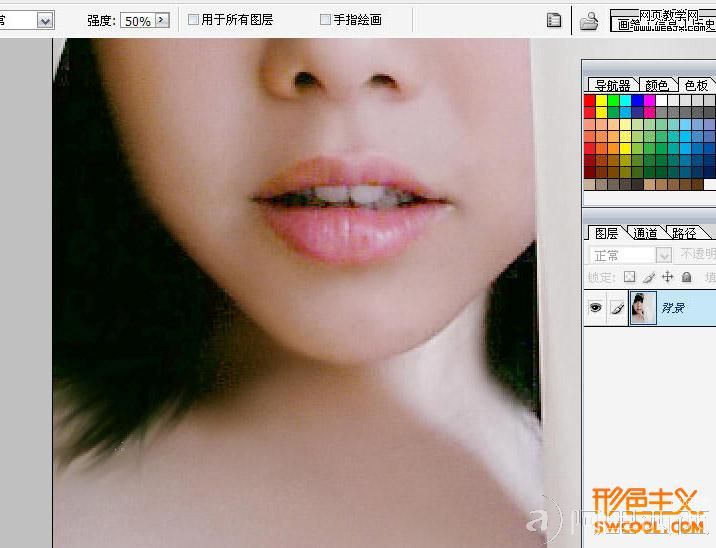Open the palette toggle icon in options bar
716x548 pixels.
pyautogui.click(x=554, y=20)
